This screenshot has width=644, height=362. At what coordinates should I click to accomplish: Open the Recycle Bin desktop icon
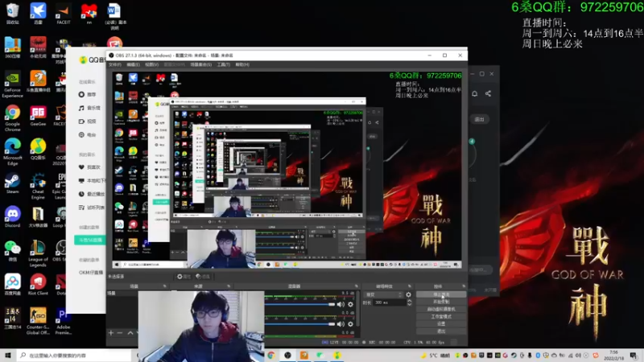click(12, 13)
